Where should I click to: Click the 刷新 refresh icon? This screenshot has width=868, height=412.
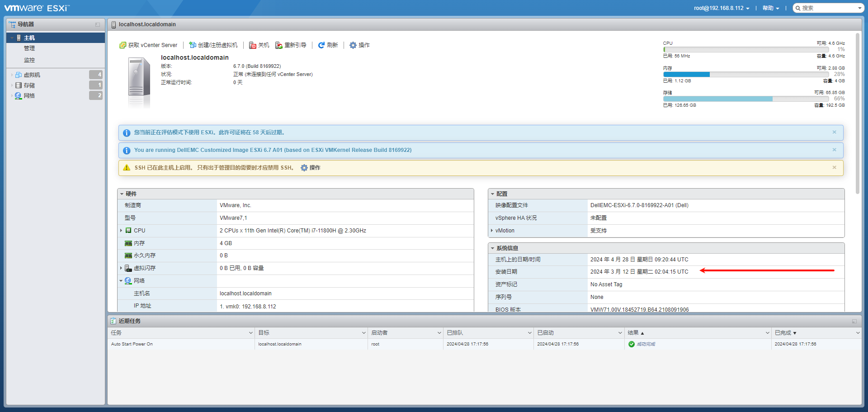321,45
